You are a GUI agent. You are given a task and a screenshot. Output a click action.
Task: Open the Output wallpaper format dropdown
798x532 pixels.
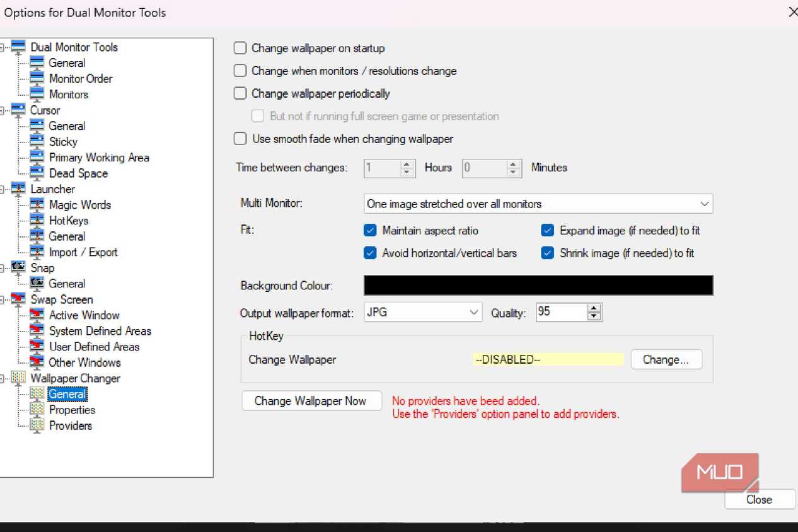423,312
